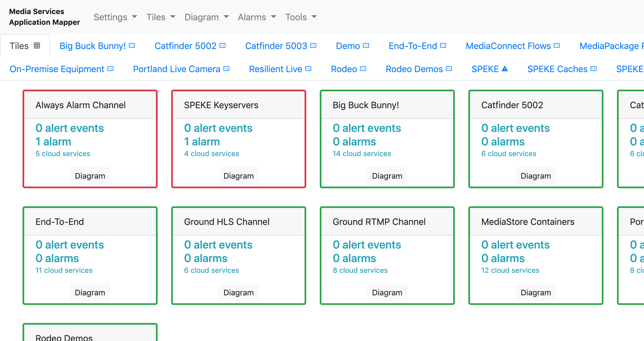Expand the Diagram navbar dropdown

click(x=207, y=17)
